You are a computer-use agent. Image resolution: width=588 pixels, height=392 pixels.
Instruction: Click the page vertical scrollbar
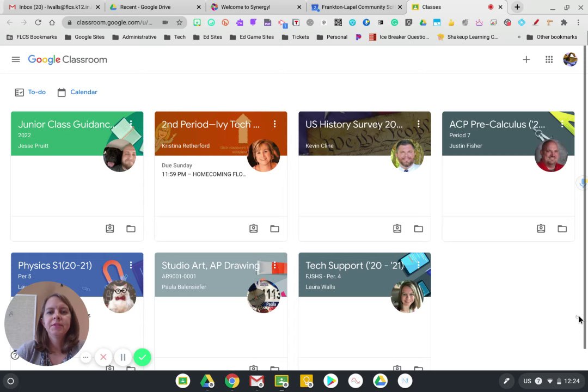pos(585,198)
